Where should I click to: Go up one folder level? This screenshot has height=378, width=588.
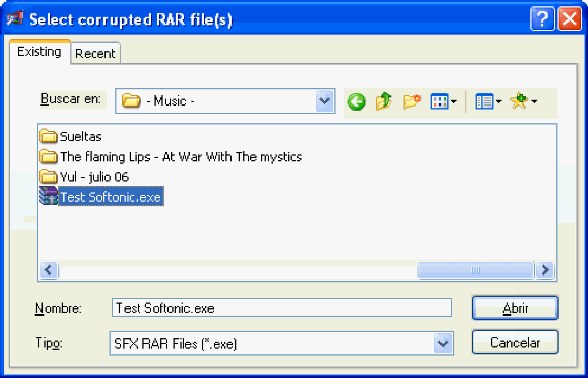[x=383, y=101]
